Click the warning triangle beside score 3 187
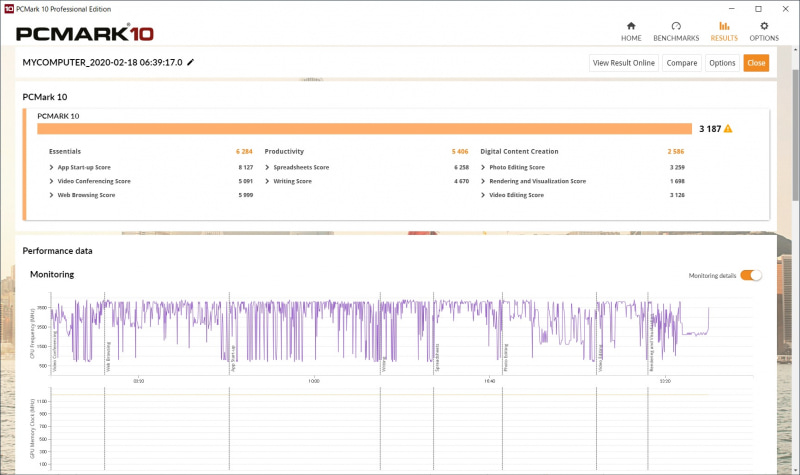 (728, 129)
